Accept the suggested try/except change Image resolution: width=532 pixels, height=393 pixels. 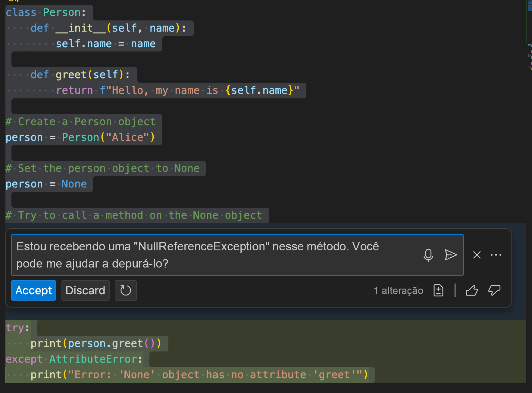pos(33,290)
